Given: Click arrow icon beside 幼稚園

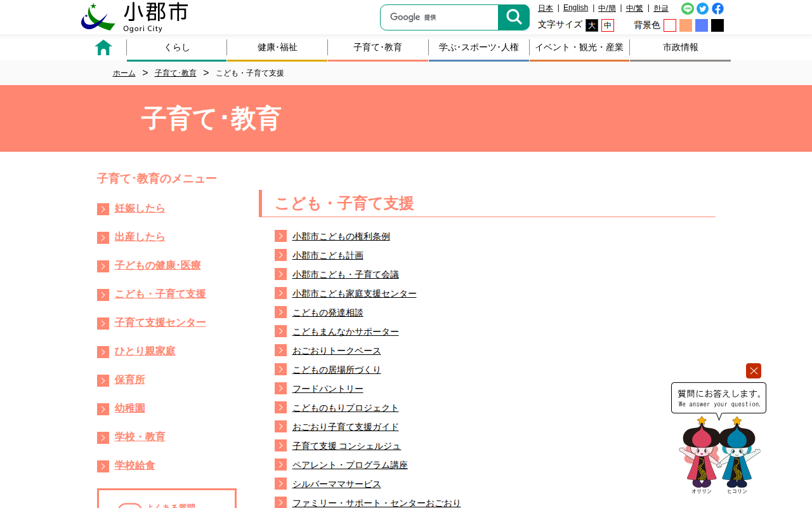Looking at the screenshot, I should point(103,409).
